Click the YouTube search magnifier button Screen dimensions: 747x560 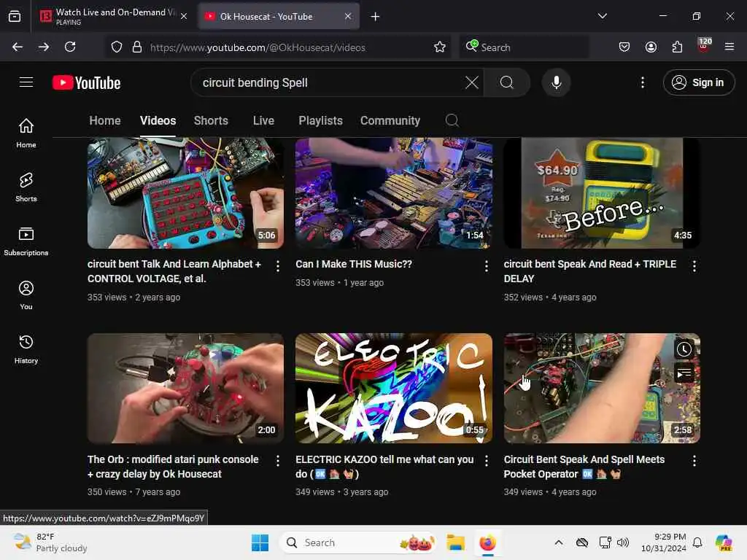[507, 82]
